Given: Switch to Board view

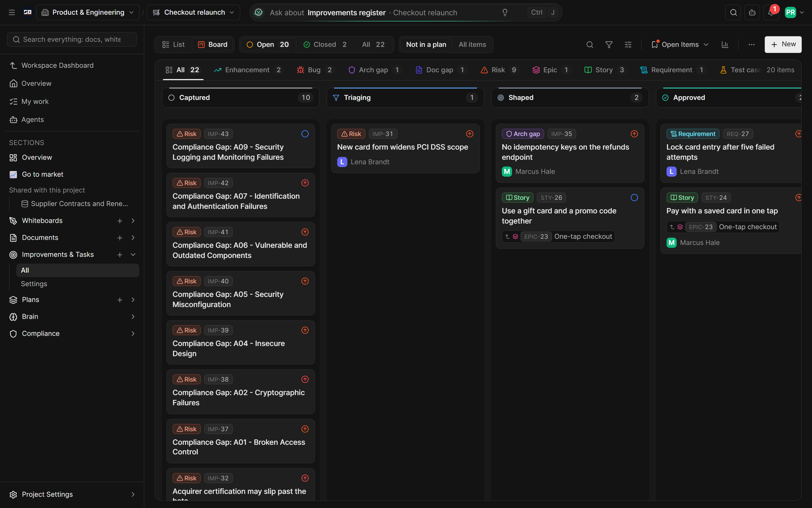Looking at the screenshot, I should click(x=213, y=45).
